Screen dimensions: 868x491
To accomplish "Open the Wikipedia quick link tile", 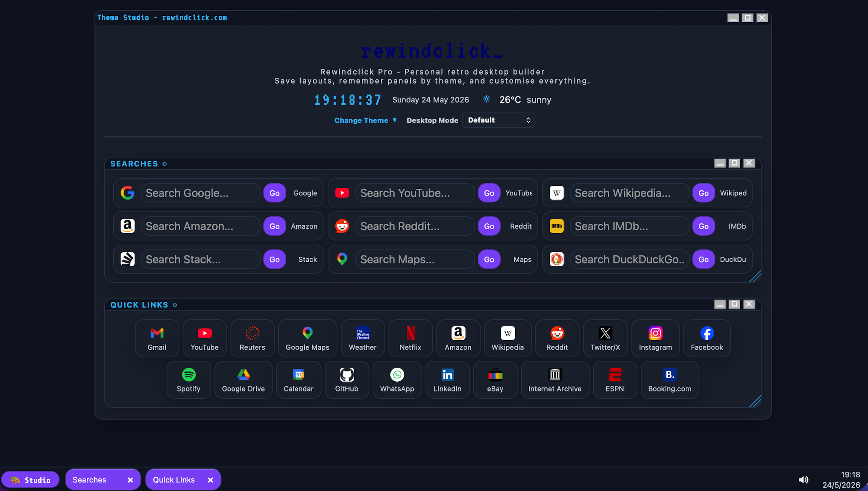I will click(x=507, y=338).
